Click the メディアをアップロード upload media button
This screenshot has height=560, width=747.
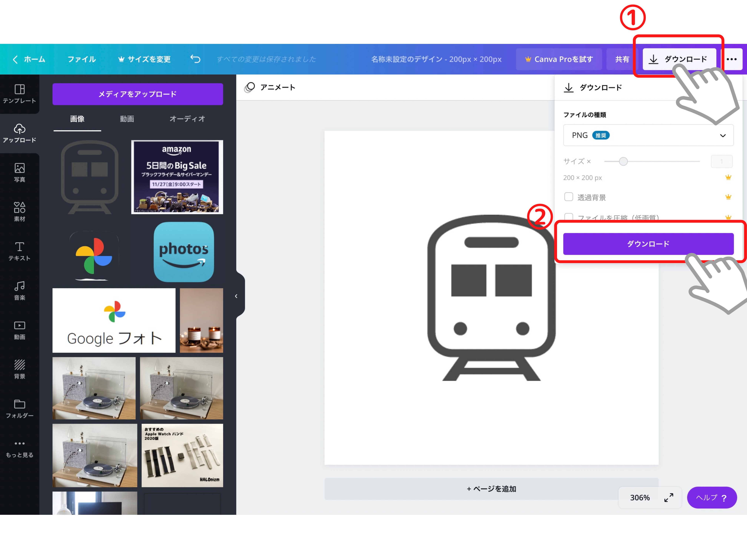tap(138, 94)
